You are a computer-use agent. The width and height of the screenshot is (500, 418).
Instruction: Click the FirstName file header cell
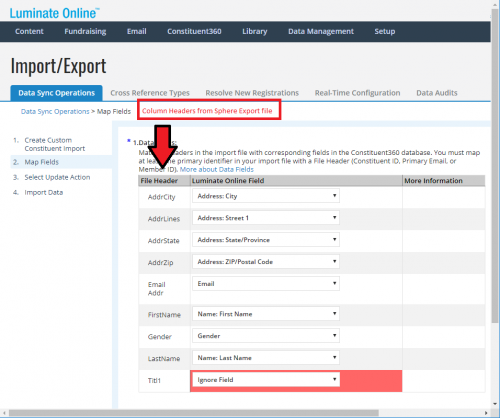pyautogui.click(x=164, y=315)
